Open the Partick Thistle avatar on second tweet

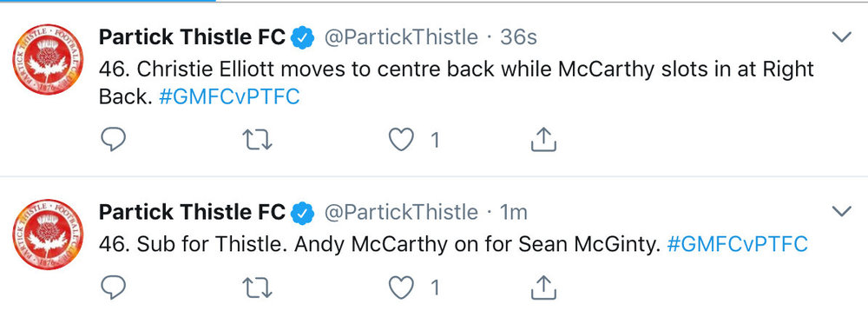tap(48, 235)
